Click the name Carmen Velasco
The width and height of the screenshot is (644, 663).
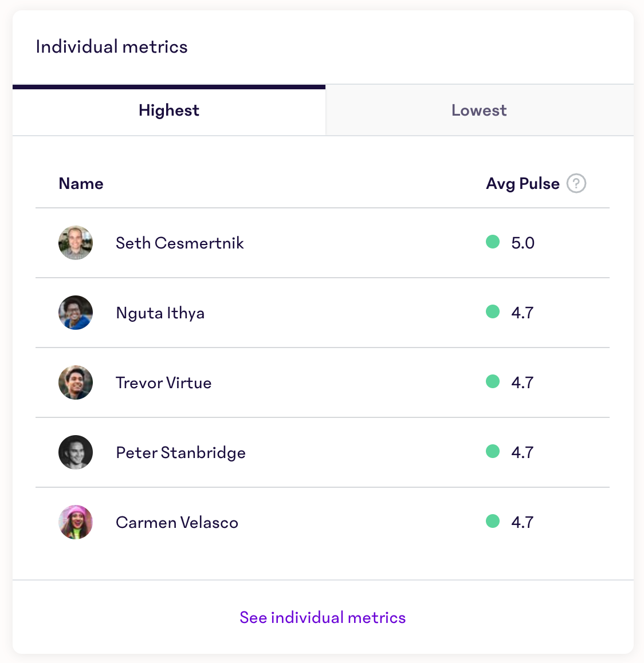coord(177,522)
